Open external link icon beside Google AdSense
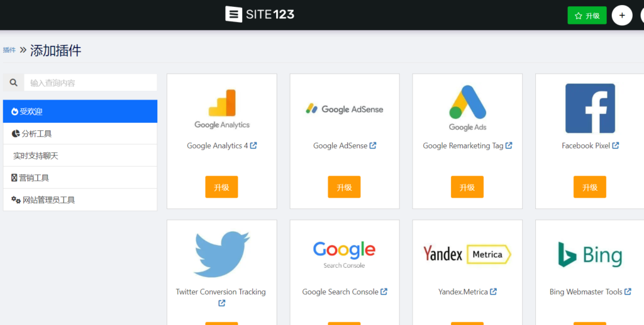Image resolution: width=644 pixels, height=325 pixels. point(372,145)
